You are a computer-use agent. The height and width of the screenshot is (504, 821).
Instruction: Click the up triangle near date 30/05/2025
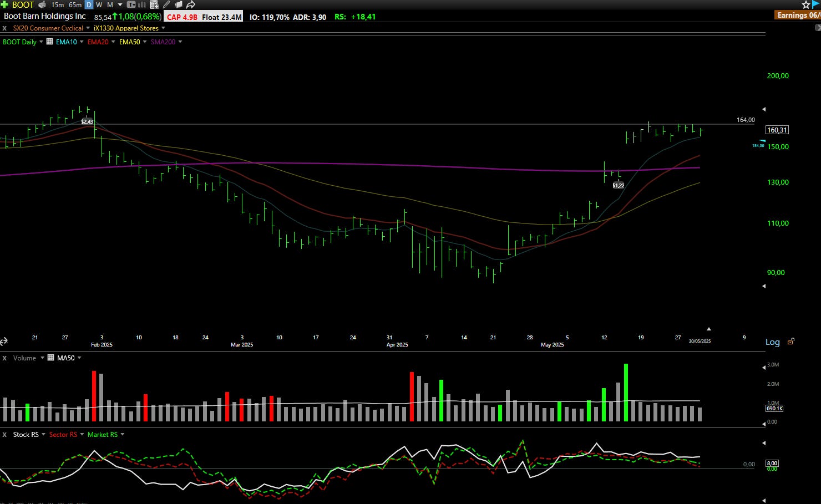tap(708, 329)
